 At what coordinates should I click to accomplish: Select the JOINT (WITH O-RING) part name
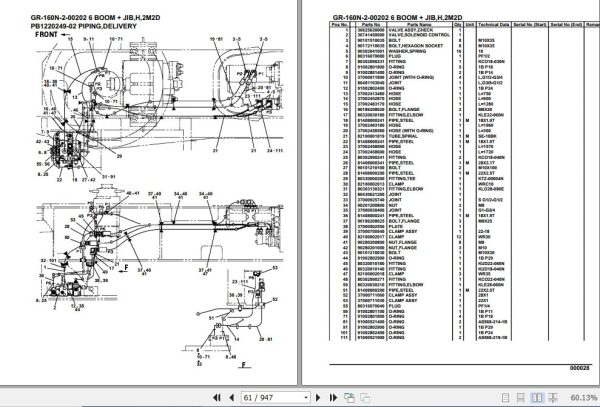(x=411, y=77)
